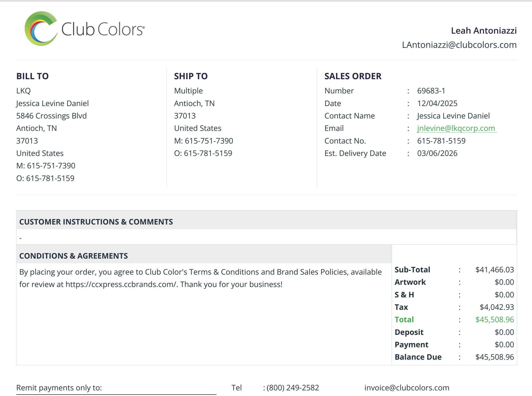The width and height of the screenshot is (532, 396).
Task: Click the telephone number (800) 249-2582
Action: [x=293, y=388]
